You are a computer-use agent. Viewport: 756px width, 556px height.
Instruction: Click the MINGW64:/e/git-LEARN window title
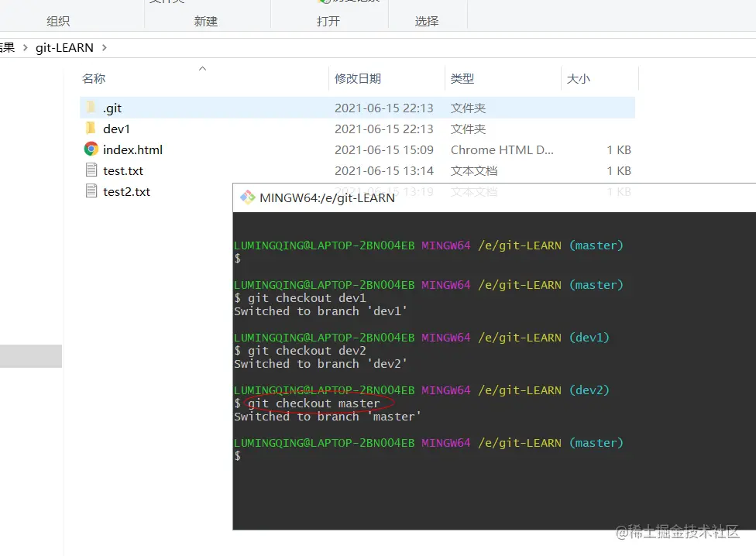pyautogui.click(x=327, y=198)
